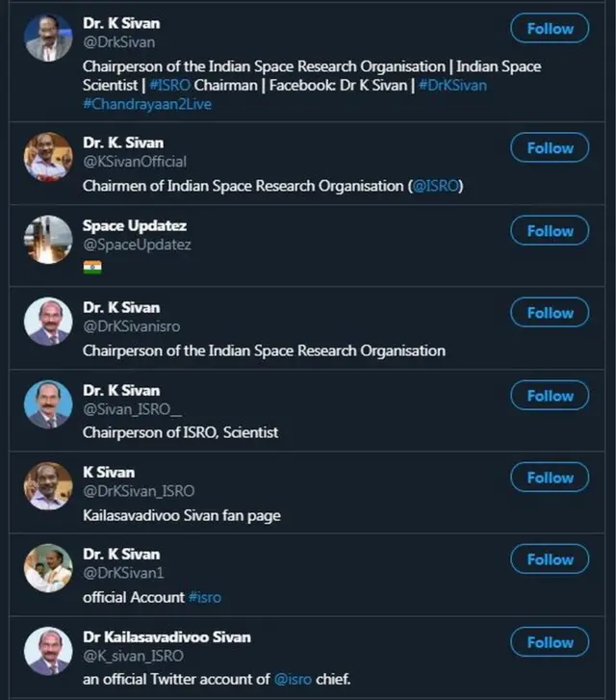Follow the Kailasavadivoo Sivan fan page
Image resolution: width=616 pixels, height=700 pixels.
pyautogui.click(x=550, y=478)
